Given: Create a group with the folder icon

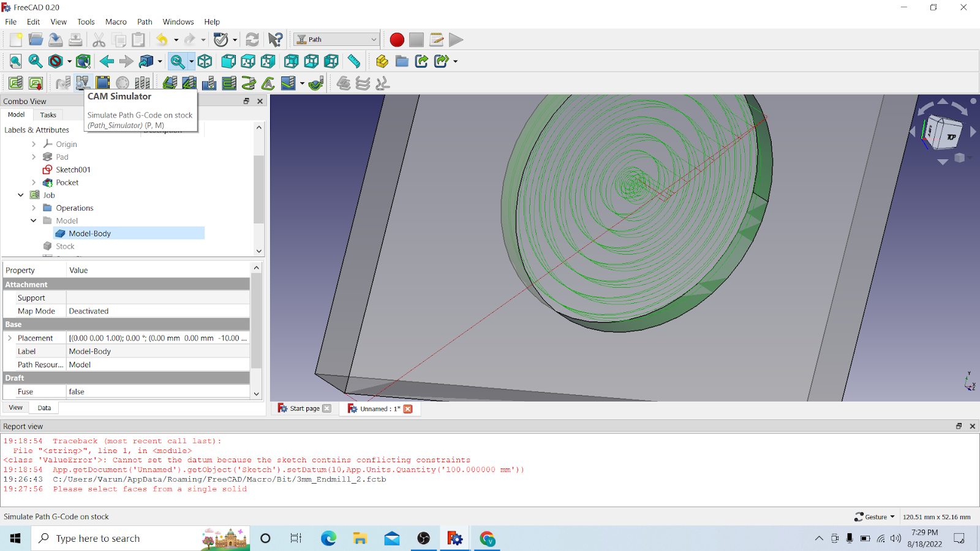Looking at the screenshot, I should (402, 61).
